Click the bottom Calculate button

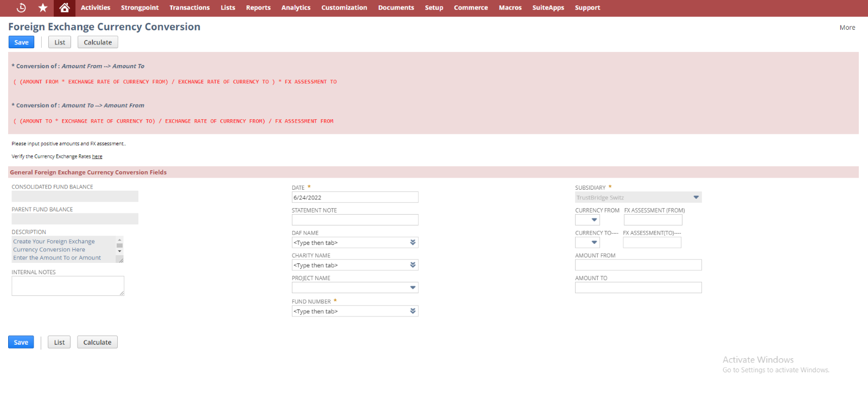97,343
